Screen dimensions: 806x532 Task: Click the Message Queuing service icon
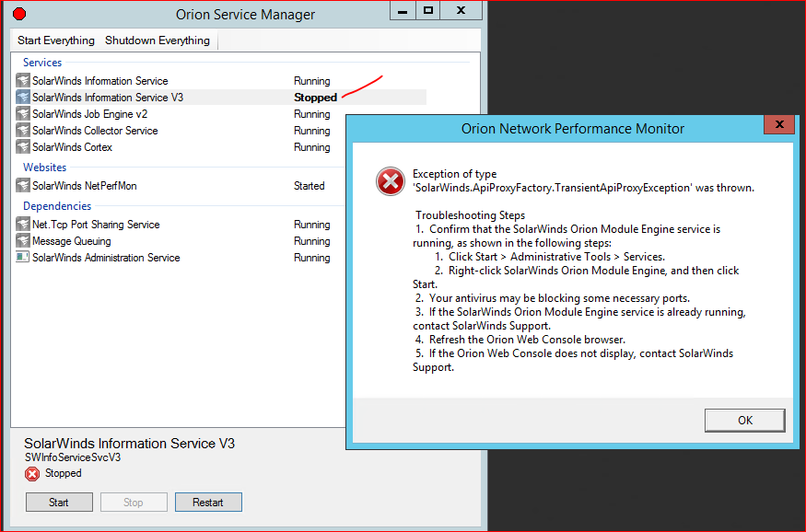point(23,241)
